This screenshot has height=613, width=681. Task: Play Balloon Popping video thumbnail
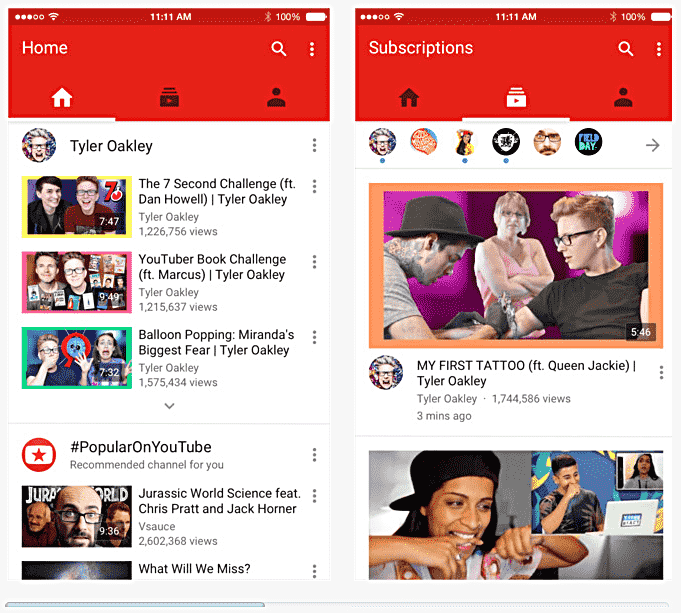(x=77, y=358)
